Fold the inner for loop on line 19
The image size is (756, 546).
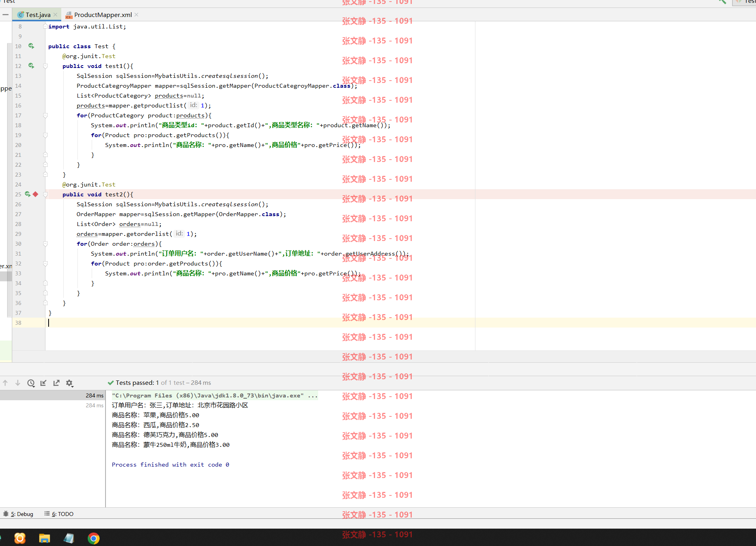pos(45,135)
